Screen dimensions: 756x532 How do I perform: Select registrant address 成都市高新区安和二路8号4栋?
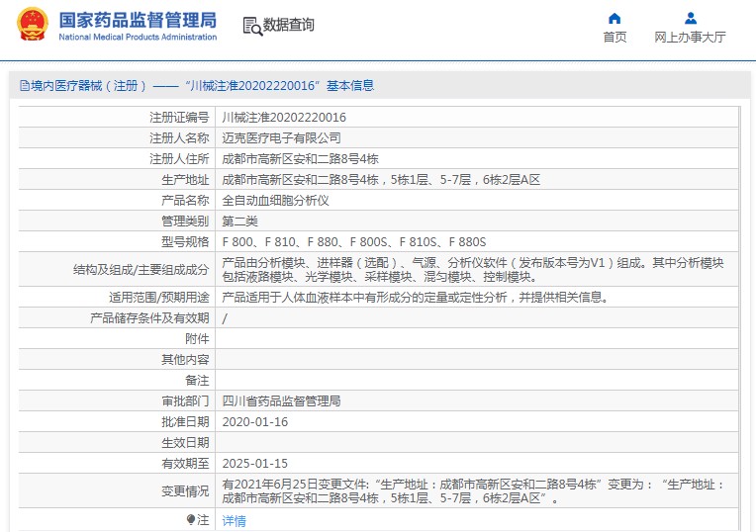point(300,159)
